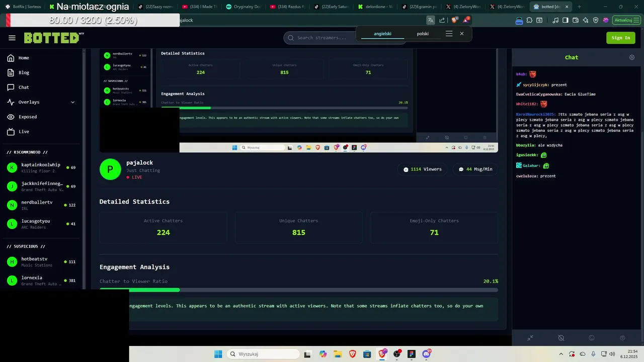This screenshot has height=362, width=644.
Task: Click chat username EwaCwelicaCyganowska
Action: tap(539, 94)
